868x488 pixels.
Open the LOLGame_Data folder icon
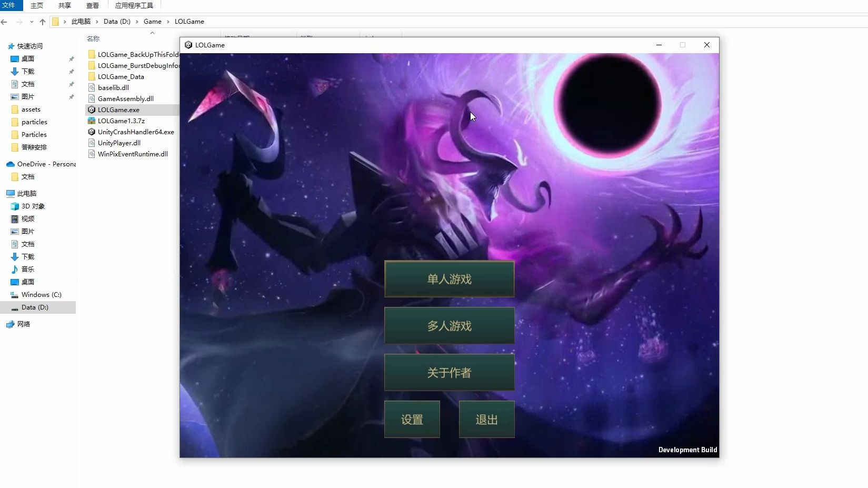(x=93, y=76)
